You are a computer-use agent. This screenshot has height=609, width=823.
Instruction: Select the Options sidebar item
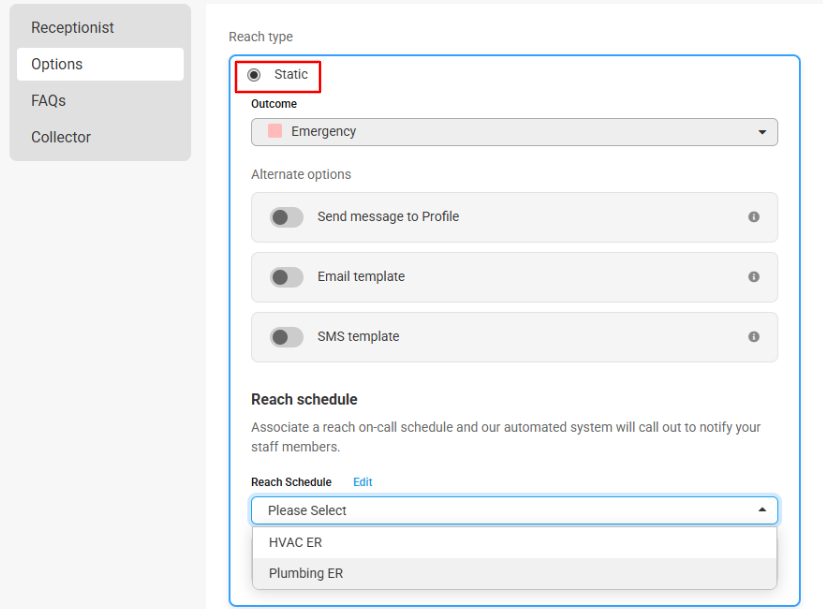pyautogui.click(x=100, y=64)
